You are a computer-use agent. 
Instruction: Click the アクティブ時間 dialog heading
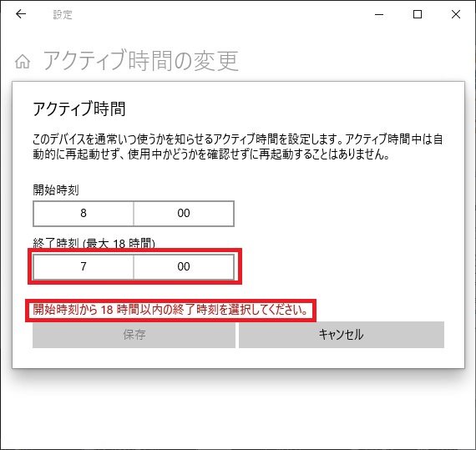click(x=79, y=109)
